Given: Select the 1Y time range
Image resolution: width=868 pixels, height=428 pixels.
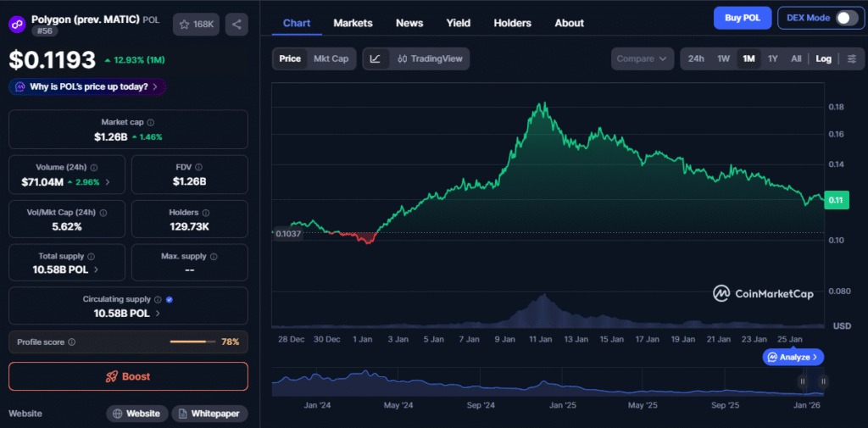Looking at the screenshot, I should pyautogui.click(x=772, y=58).
